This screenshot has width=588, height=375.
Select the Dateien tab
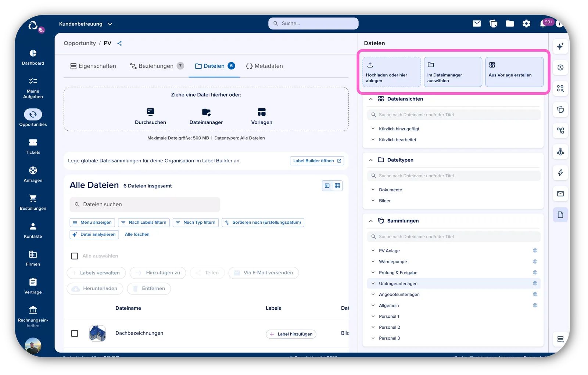point(215,66)
